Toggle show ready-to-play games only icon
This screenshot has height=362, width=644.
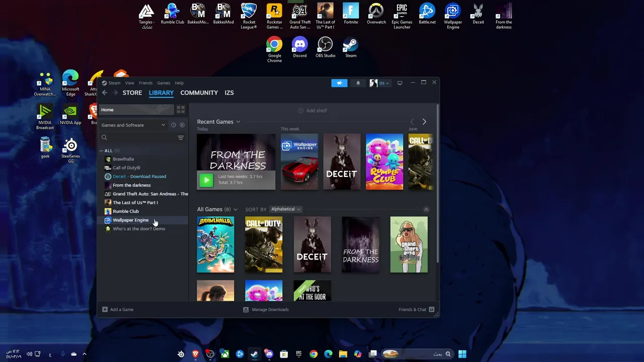[182, 125]
